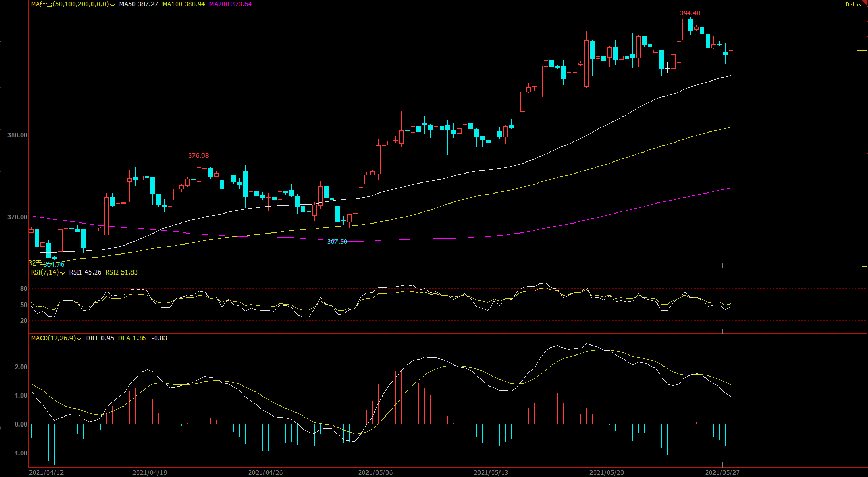Click the 364.76 low price label
The image size is (868, 477).
coord(54,265)
